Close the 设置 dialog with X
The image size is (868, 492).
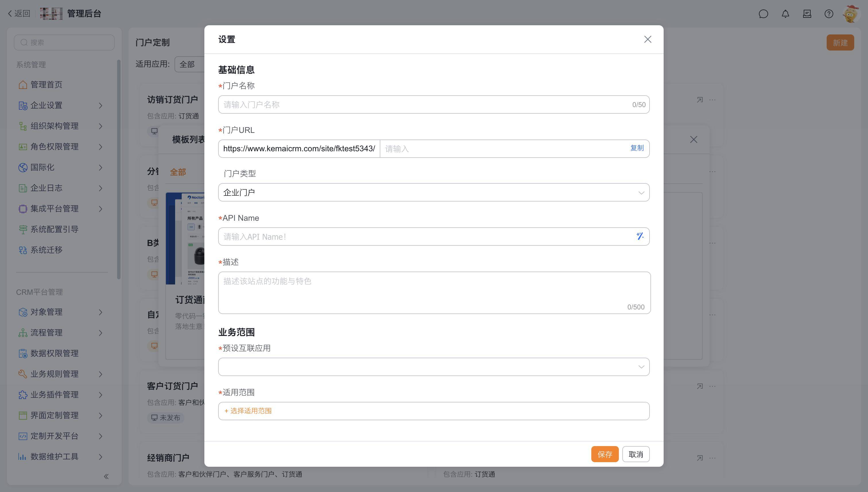(x=647, y=40)
